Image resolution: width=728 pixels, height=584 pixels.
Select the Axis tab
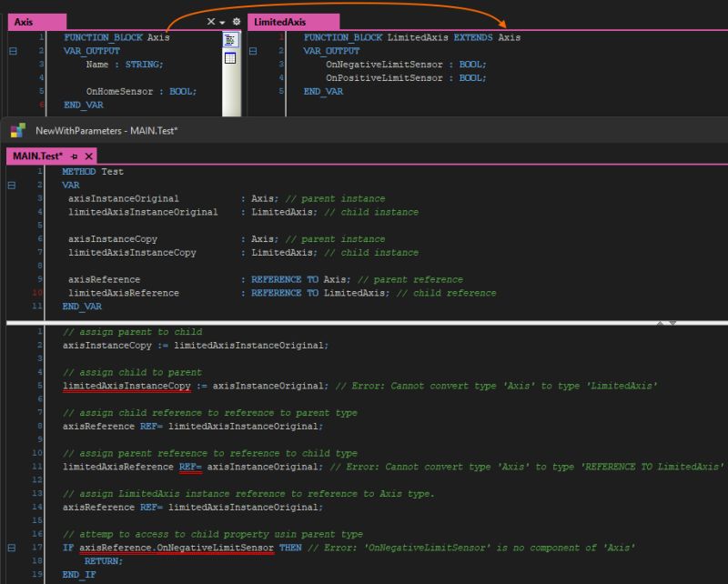tap(37, 22)
